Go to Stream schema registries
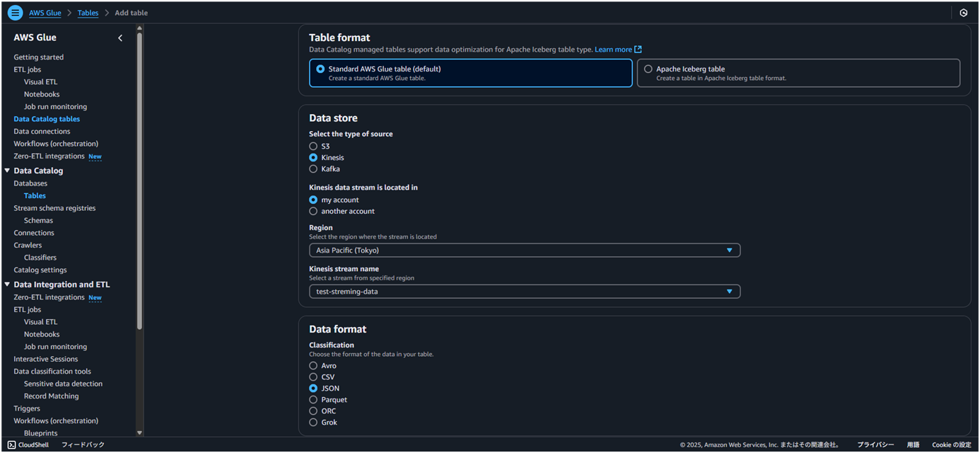Viewport: 980px width, 453px height. coord(54,208)
